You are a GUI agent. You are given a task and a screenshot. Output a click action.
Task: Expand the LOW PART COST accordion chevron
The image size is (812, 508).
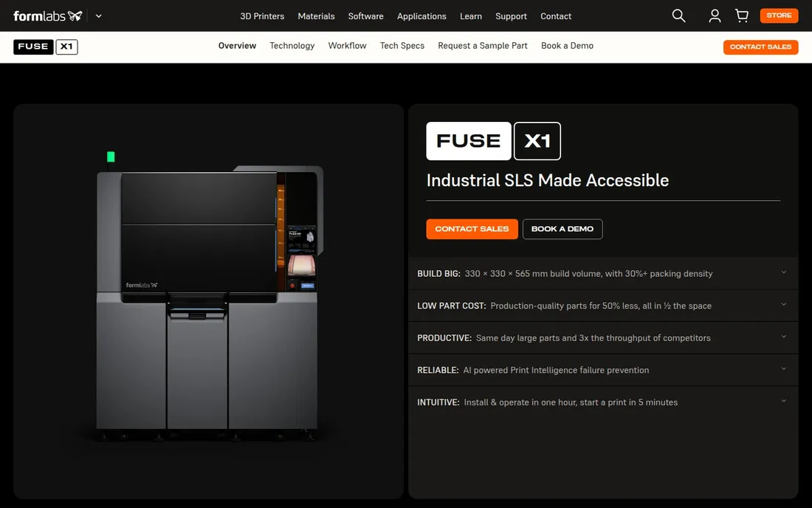click(x=783, y=304)
